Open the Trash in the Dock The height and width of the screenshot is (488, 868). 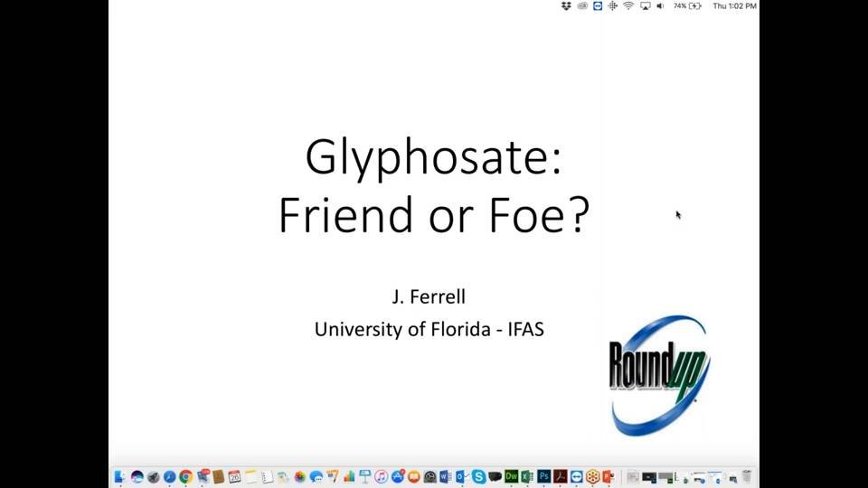[x=746, y=476]
